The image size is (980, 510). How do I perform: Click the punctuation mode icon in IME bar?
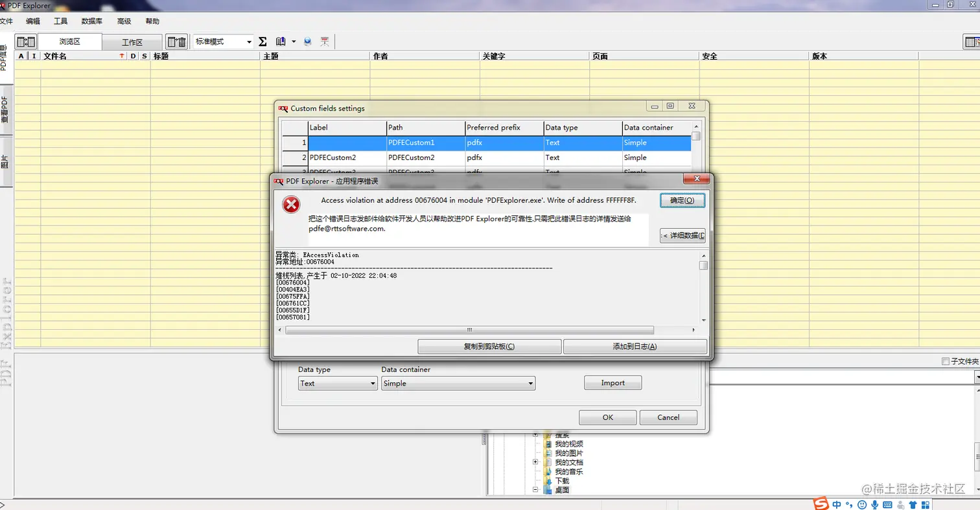pyautogui.click(x=849, y=505)
